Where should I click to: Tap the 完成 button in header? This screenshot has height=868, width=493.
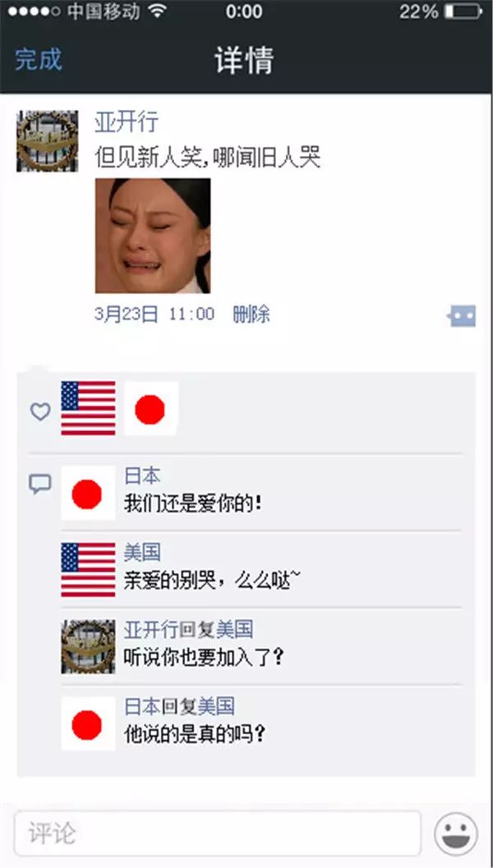[x=39, y=60]
